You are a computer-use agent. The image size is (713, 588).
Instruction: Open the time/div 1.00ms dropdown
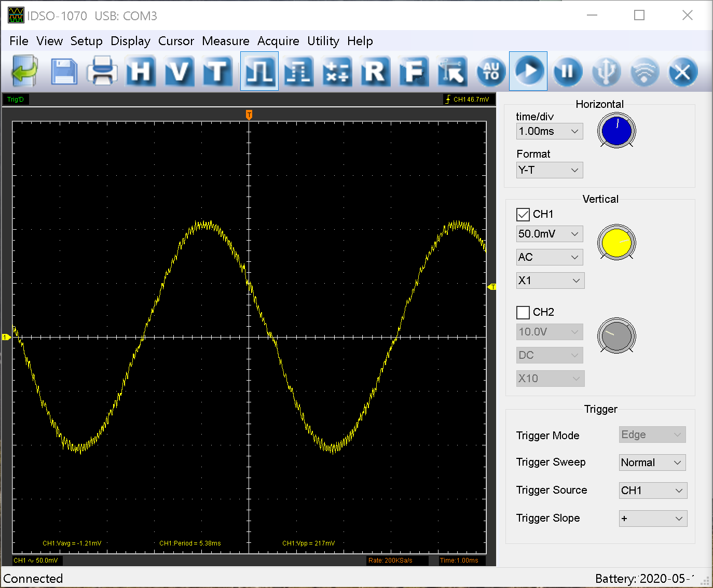(550, 131)
